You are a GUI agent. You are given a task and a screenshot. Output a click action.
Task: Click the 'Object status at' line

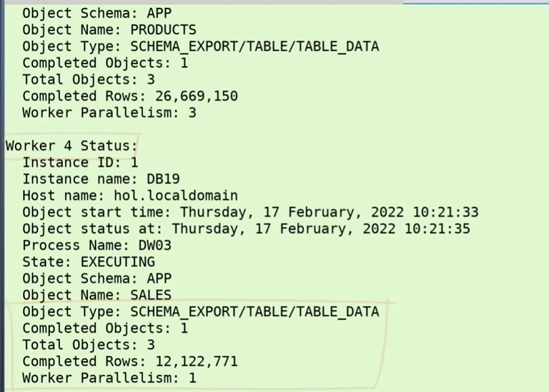point(246,228)
